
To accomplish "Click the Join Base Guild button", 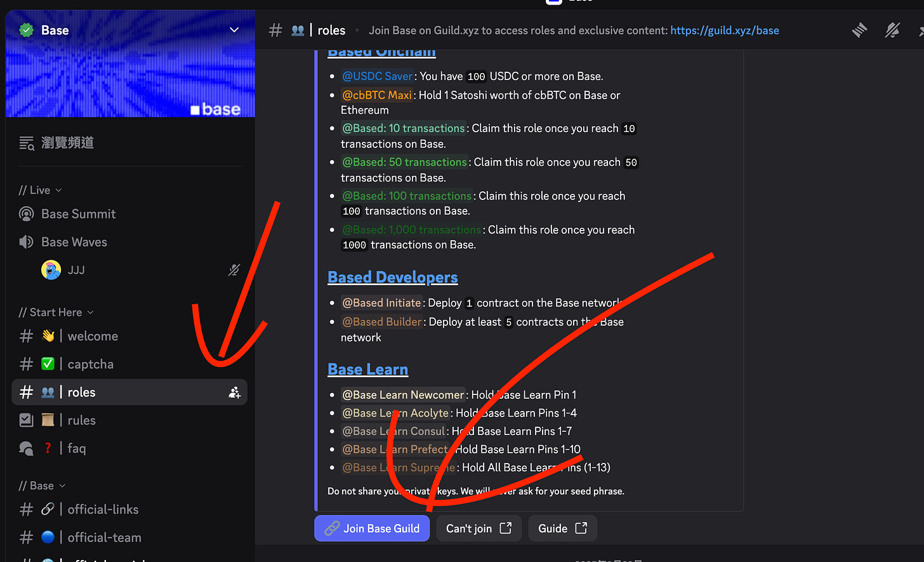I will coord(372,528).
